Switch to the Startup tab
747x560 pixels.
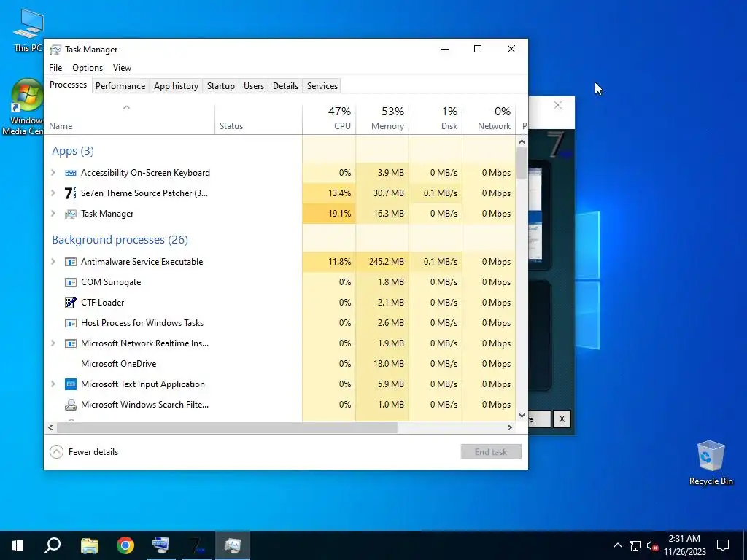click(x=220, y=86)
